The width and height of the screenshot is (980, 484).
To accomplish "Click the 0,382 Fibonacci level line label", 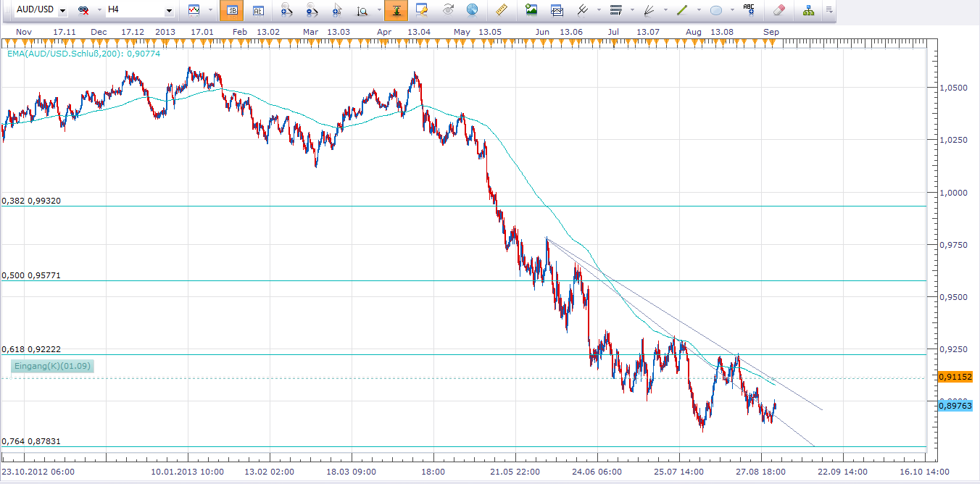I will tap(30, 201).
